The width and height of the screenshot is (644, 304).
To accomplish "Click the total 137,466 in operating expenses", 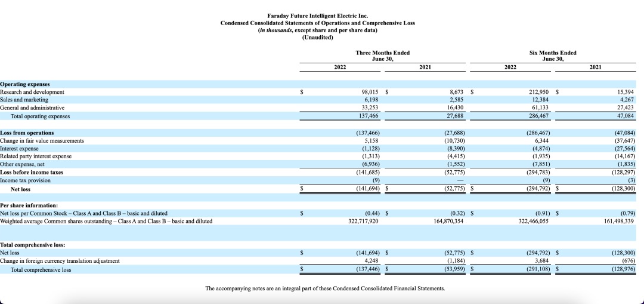I will [369, 116].
